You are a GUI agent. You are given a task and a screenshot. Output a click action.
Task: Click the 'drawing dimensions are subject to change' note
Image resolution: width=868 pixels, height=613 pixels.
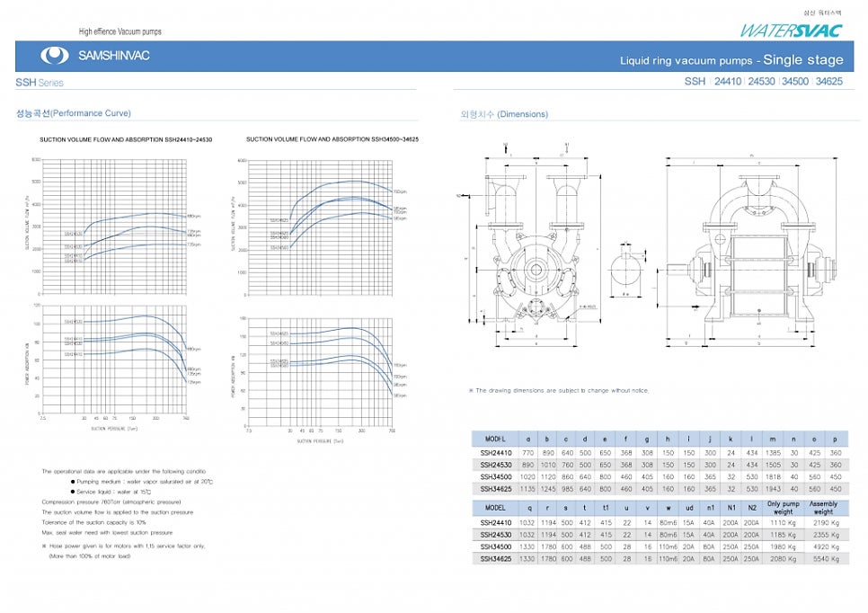pos(559,390)
